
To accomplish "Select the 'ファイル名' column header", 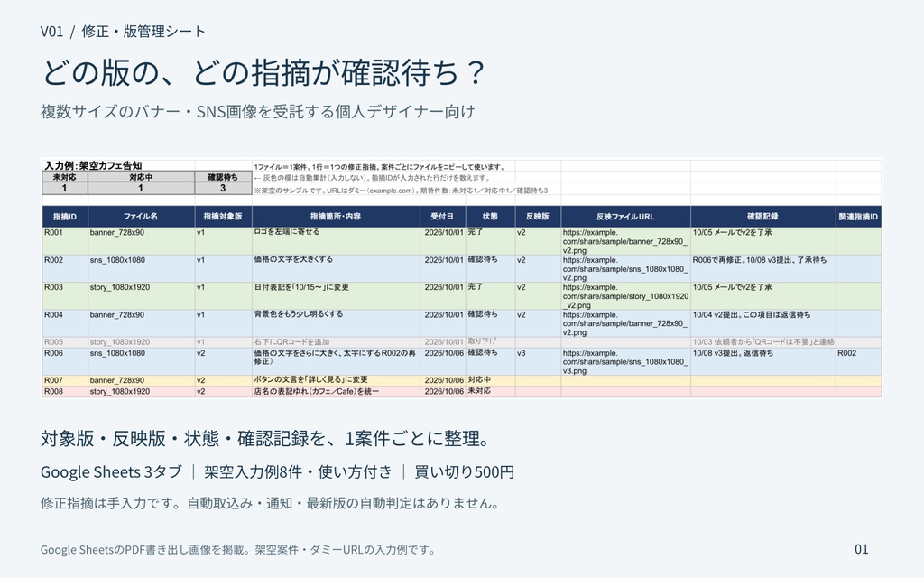I will (141, 217).
